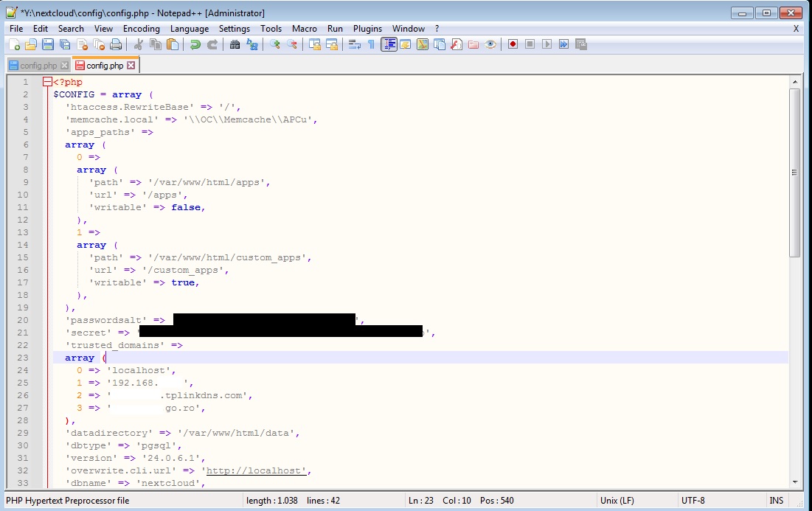Viewport: 812px width, 511px height.
Task: Click the vertical scrollbar up arrow
Action: pyautogui.click(x=795, y=82)
